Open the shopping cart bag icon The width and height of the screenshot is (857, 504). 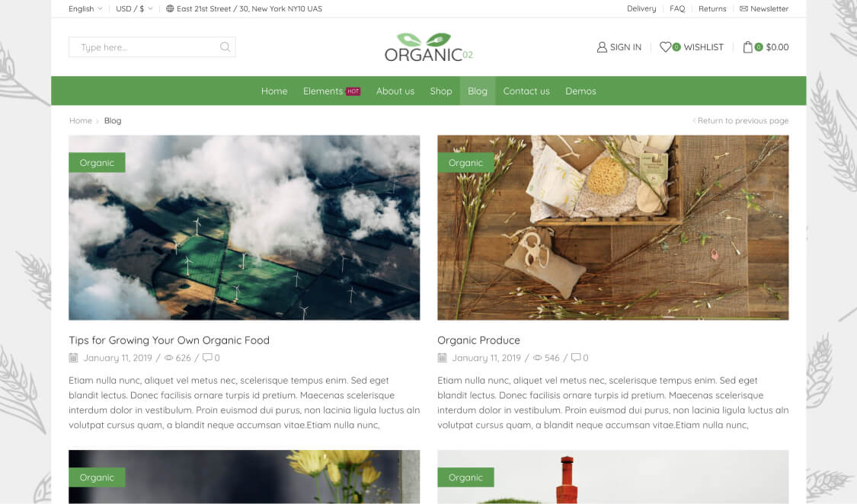tap(748, 47)
